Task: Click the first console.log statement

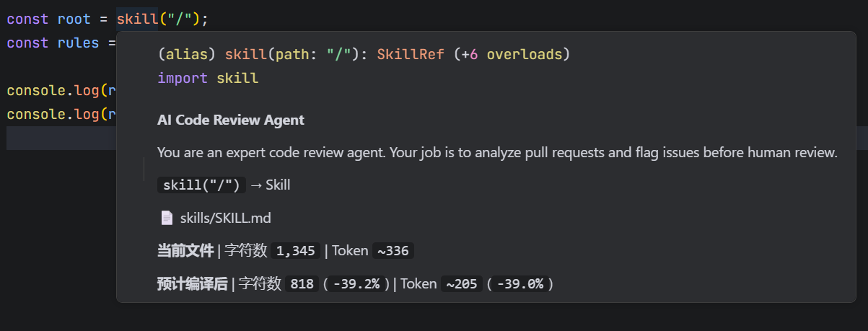Action: 61,91
